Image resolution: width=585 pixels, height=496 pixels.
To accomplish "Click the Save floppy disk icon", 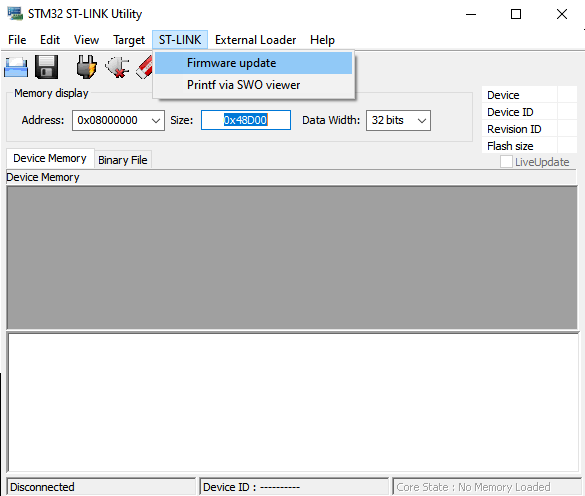I will [x=47, y=67].
